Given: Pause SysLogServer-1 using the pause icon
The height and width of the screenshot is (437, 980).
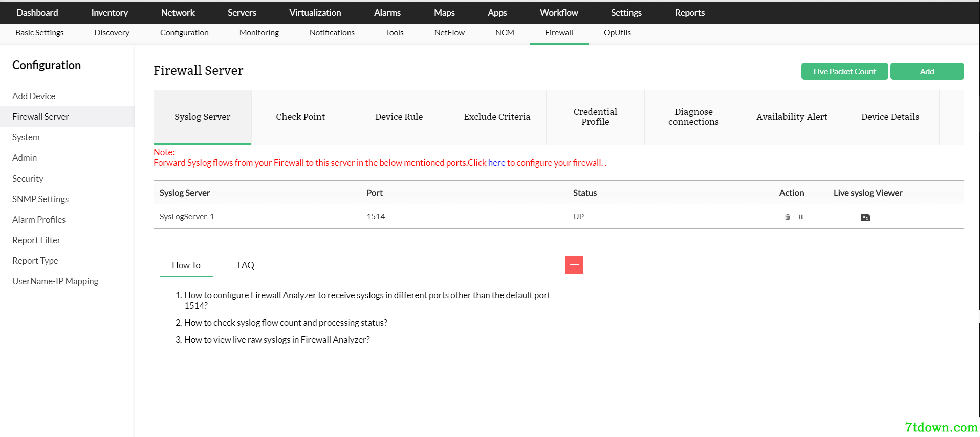Looking at the screenshot, I should tap(801, 217).
